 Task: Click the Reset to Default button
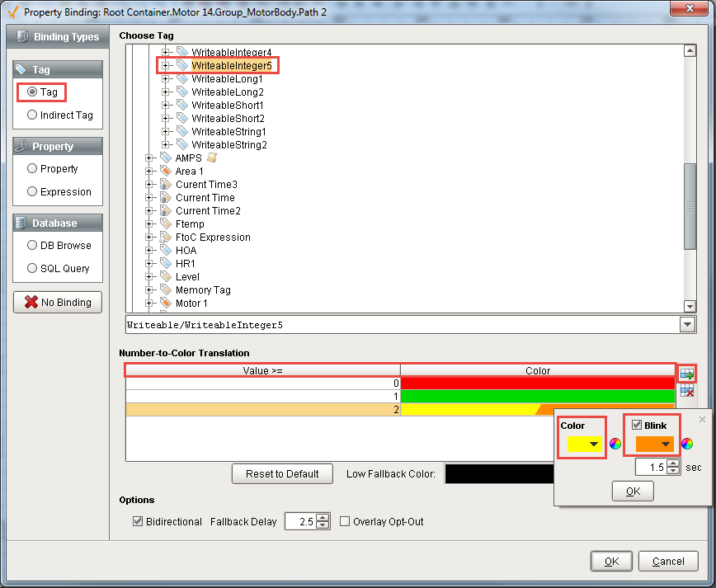[282, 474]
